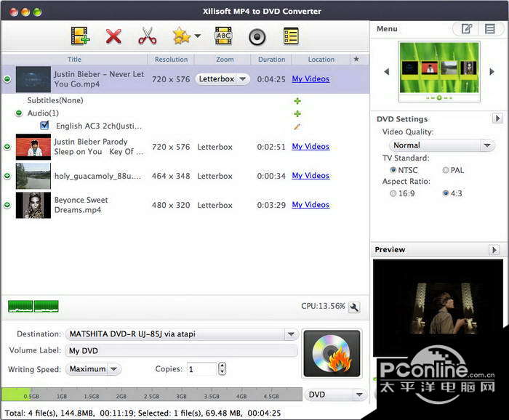
Task: Expand the Beyonce Sweet Dreams row
Action: [x=7, y=205]
